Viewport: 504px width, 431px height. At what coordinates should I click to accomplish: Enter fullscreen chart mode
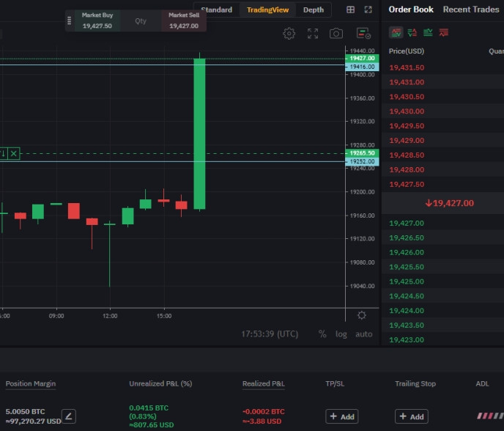(313, 34)
